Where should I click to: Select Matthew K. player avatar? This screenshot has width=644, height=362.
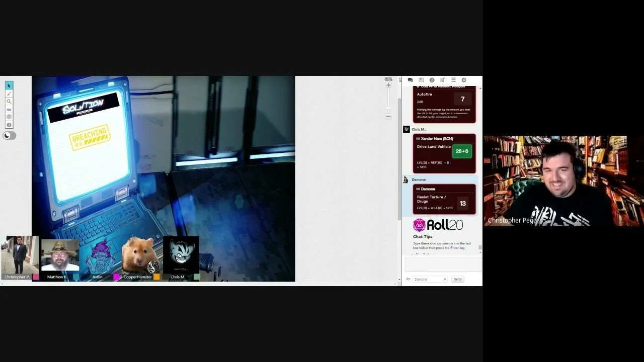click(60, 255)
